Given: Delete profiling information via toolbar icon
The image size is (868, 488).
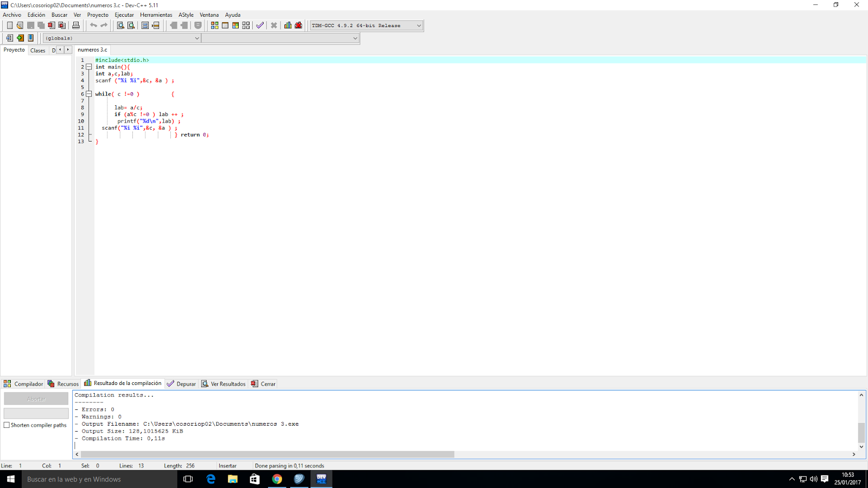Looking at the screenshot, I should click(x=298, y=25).
